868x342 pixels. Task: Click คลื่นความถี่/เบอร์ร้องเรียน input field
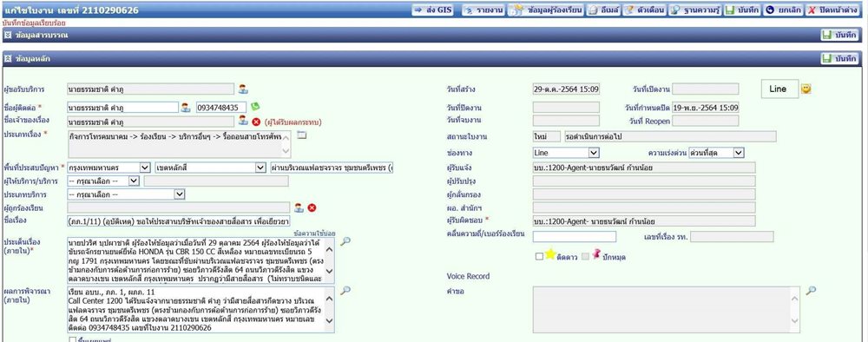point(574,237)
